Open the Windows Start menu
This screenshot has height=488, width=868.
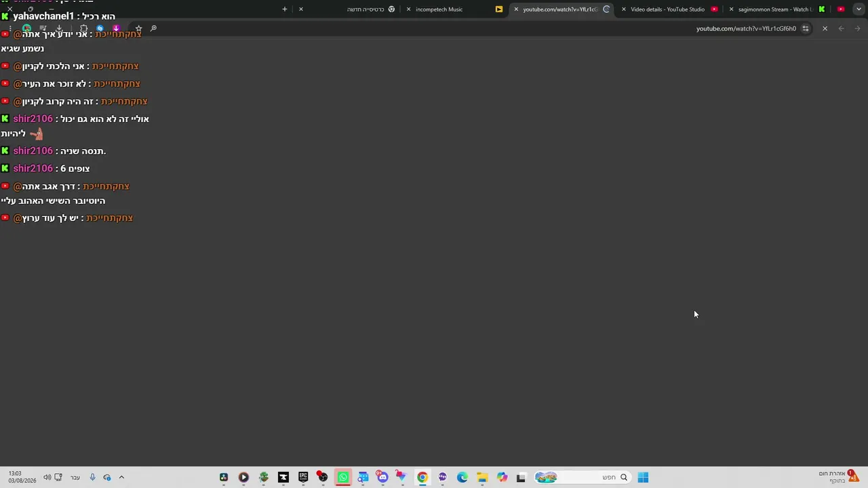tap(643, 477)
